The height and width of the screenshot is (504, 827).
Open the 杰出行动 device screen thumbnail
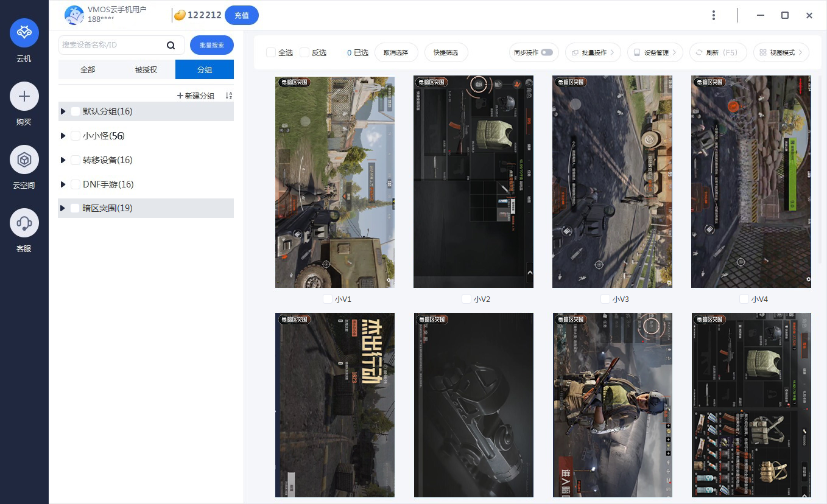pos(335,405)
